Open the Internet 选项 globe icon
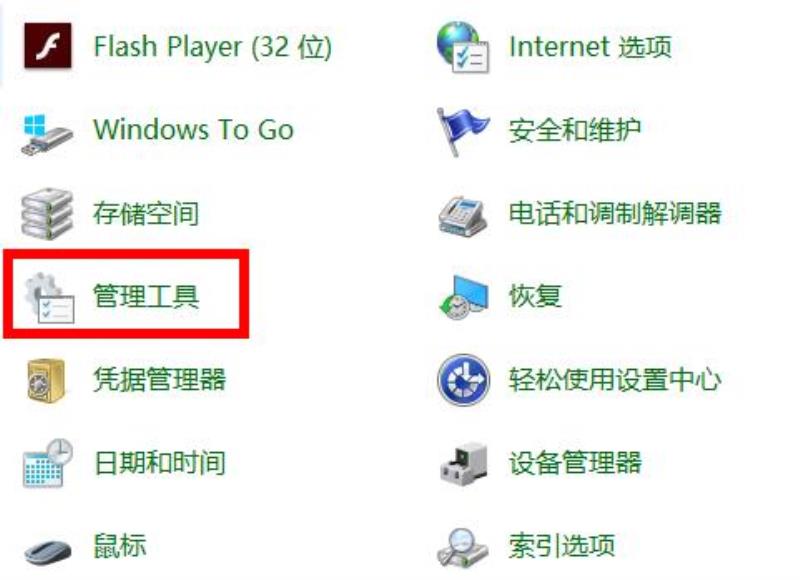The image size is (800, 580). (463, 47)
